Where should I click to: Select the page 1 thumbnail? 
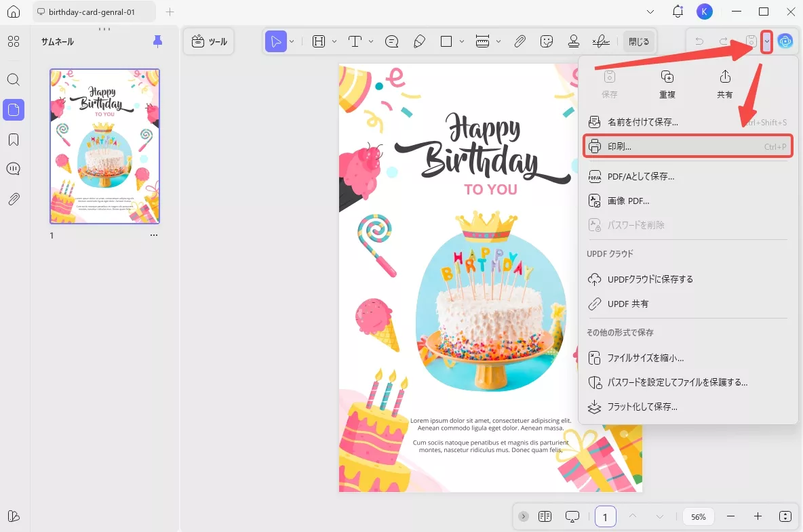pyautogui.click(x=104, y=146)
